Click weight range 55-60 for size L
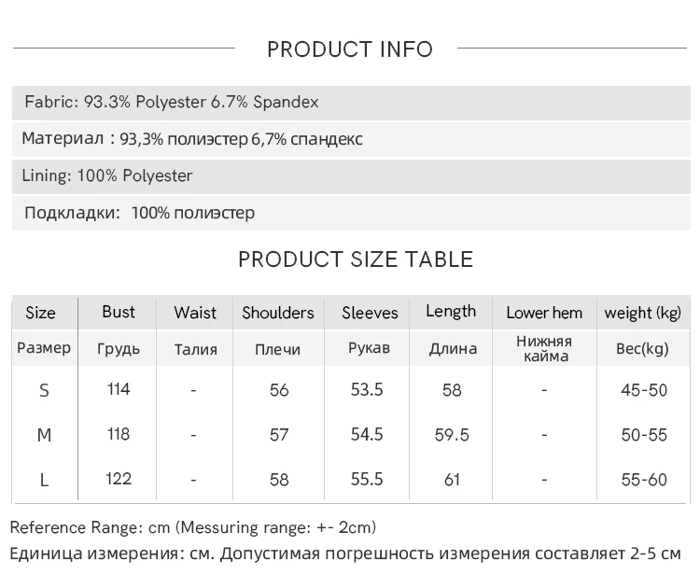The width and height of the screenshot is (700, 588). pyautogui.click(x=644, y=480)
